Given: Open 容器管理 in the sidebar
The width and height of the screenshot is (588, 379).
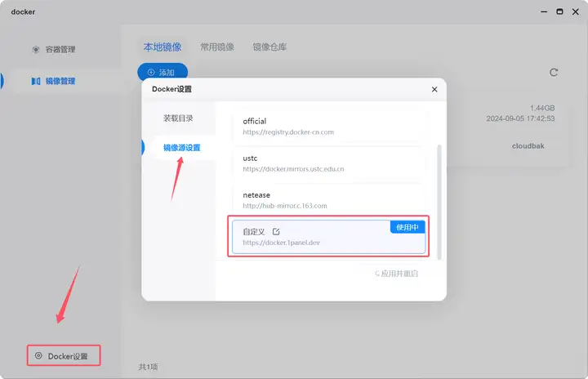Looking at the screenshot, I should coord(60,50).
